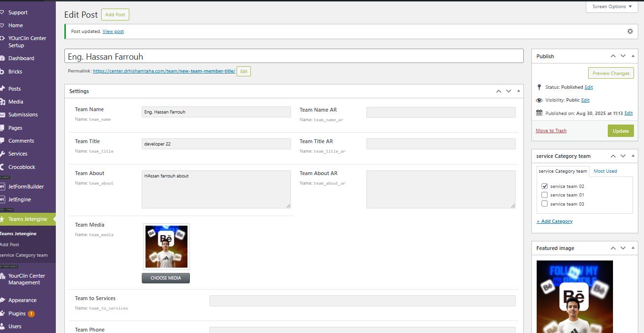
Task: Open JetEngine via its sidebar icon
Action: pos(2,199)
